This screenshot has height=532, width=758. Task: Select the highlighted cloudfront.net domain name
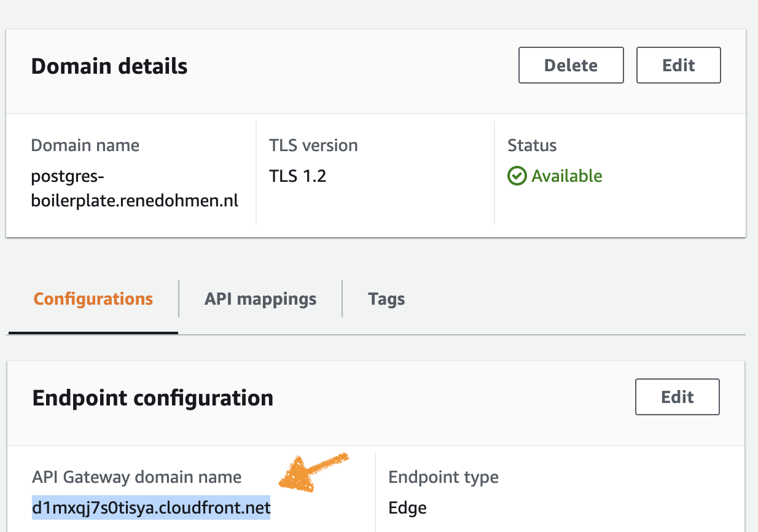(151, 508)
